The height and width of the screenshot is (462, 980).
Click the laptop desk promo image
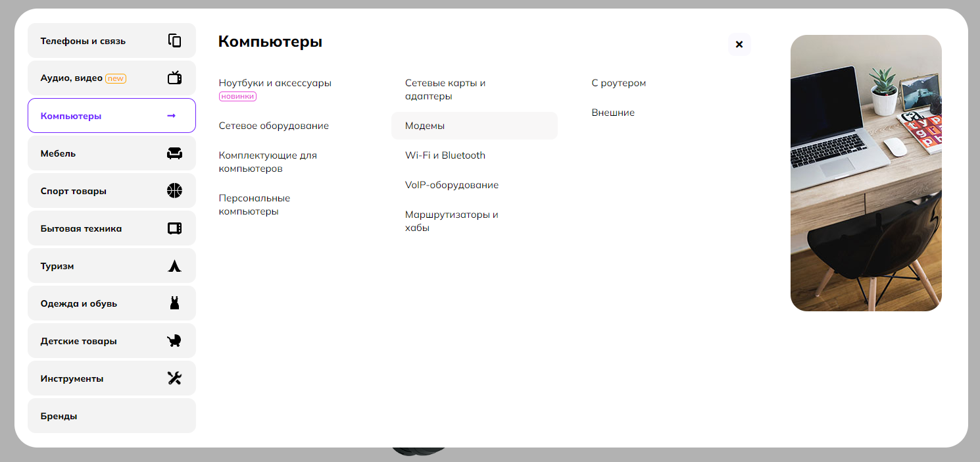point(866,173)
